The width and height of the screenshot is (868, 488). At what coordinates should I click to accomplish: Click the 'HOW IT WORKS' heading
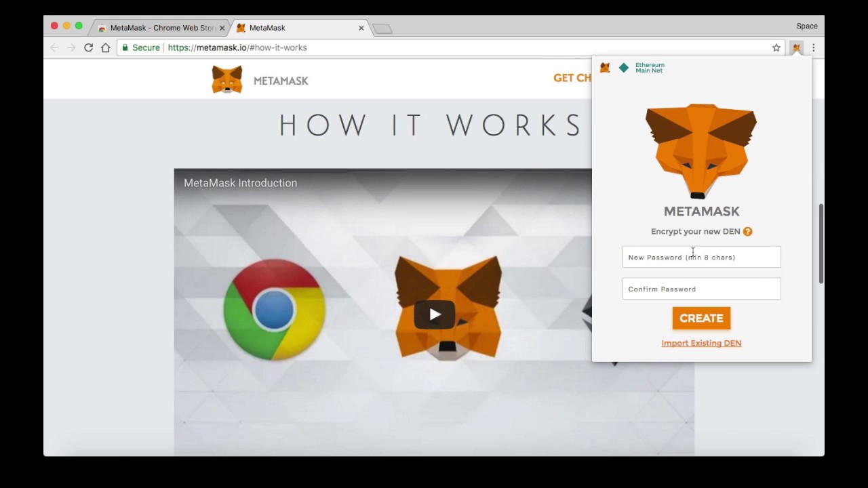431,126
